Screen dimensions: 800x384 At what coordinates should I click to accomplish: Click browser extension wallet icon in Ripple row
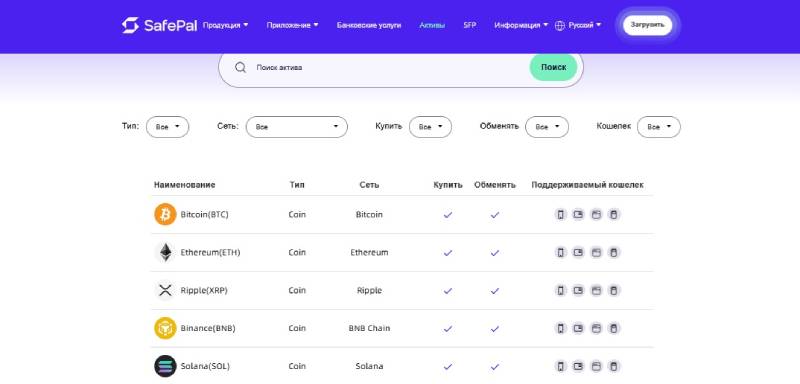click(596, 290)
